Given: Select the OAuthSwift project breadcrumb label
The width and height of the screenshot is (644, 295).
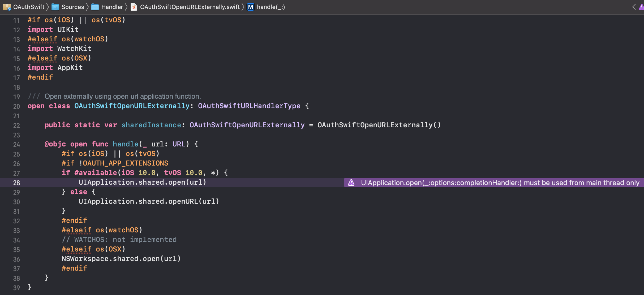Looking at the screenshot, I should (x=29, y=7).
